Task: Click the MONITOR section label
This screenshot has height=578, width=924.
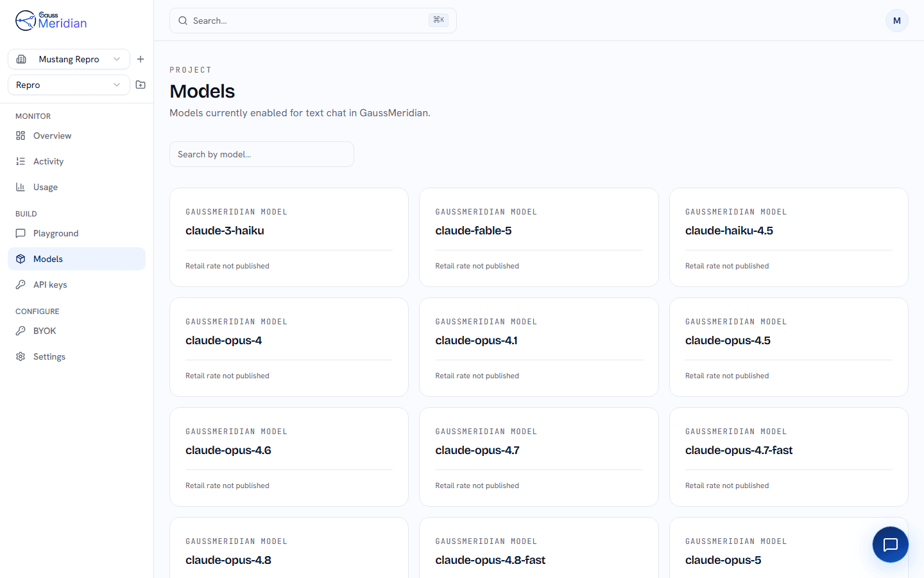Action: pos(33,116)
